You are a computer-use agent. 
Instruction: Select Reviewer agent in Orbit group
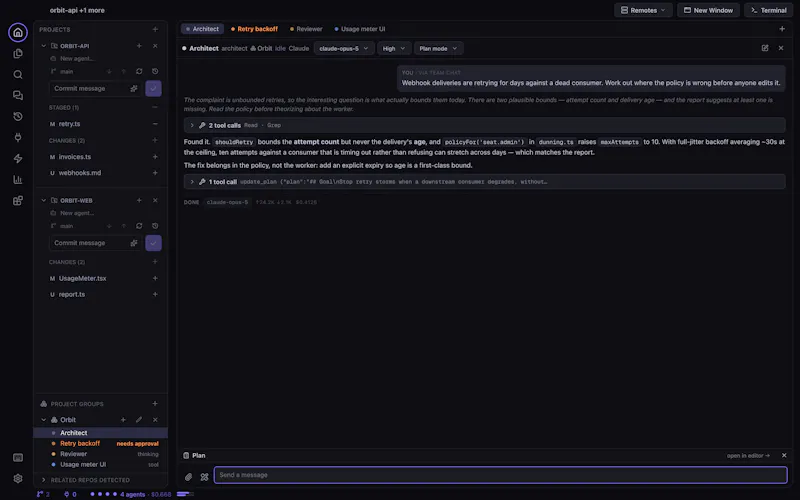(101, 454)
